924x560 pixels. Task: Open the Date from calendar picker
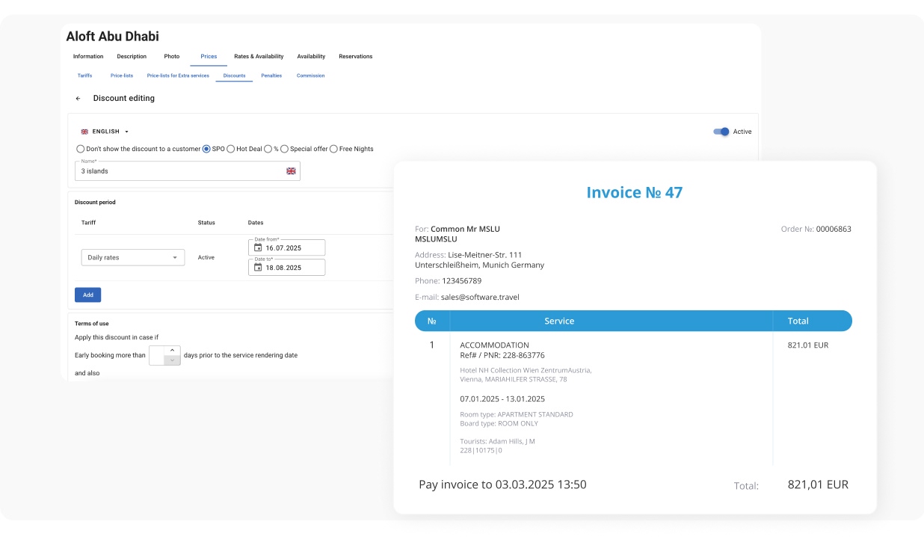pyautogui.click(x=258, y=249)
